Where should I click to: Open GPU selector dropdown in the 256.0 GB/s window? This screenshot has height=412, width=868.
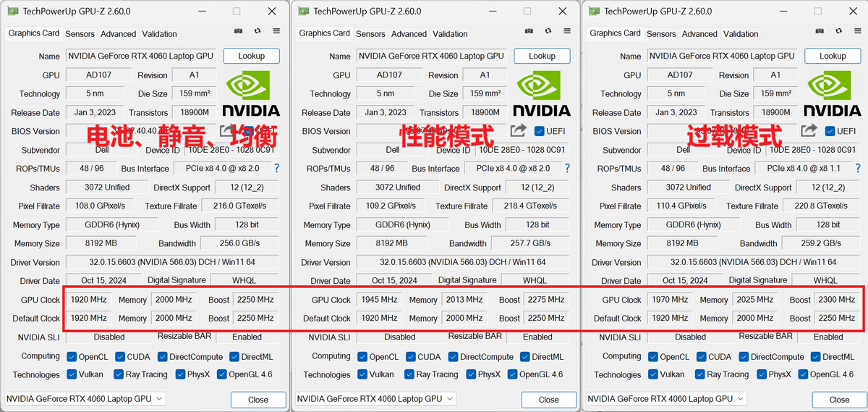click(85, 398)
